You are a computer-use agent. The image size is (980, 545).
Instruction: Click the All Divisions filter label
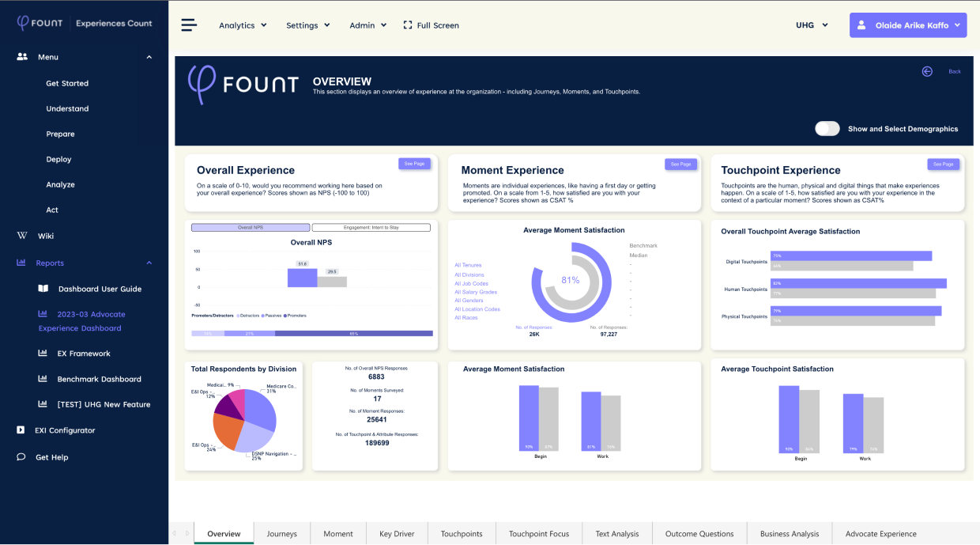[469, 274]
